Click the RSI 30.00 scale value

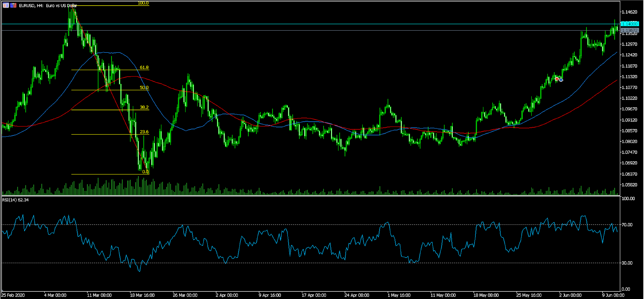pos(627,263)
